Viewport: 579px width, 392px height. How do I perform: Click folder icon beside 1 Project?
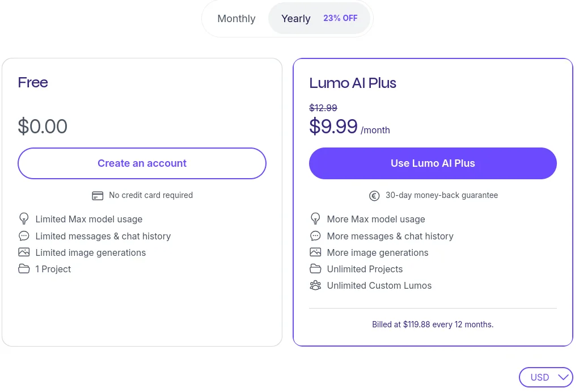click(24, 268)
